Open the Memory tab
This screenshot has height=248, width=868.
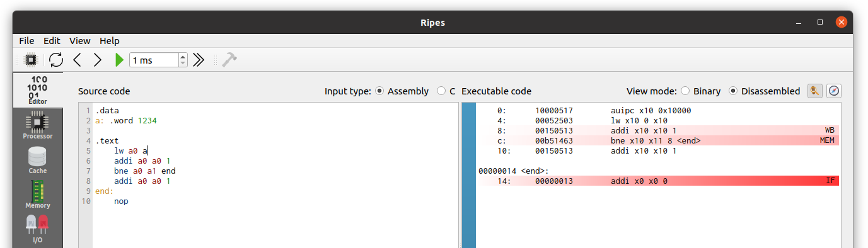coord(38,194)
